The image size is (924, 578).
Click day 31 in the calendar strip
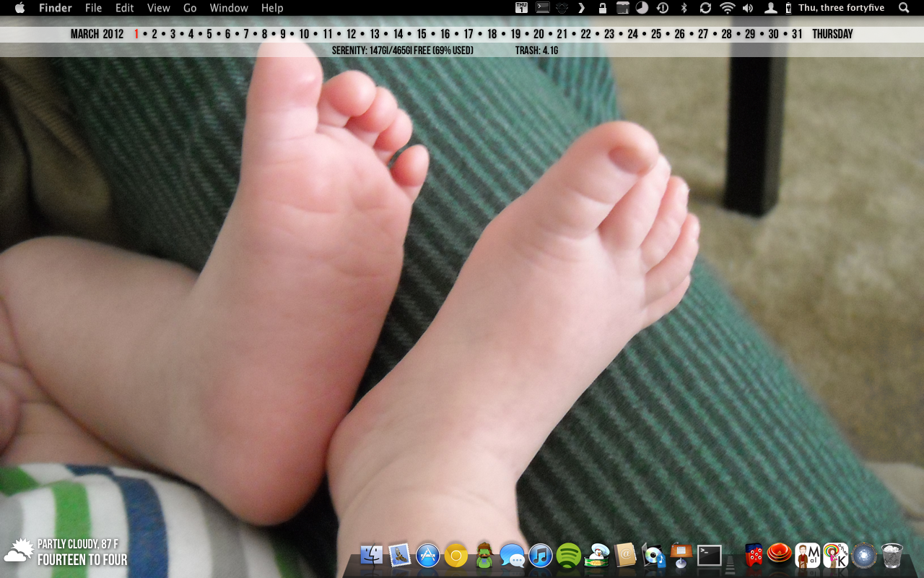click(797, 34)
